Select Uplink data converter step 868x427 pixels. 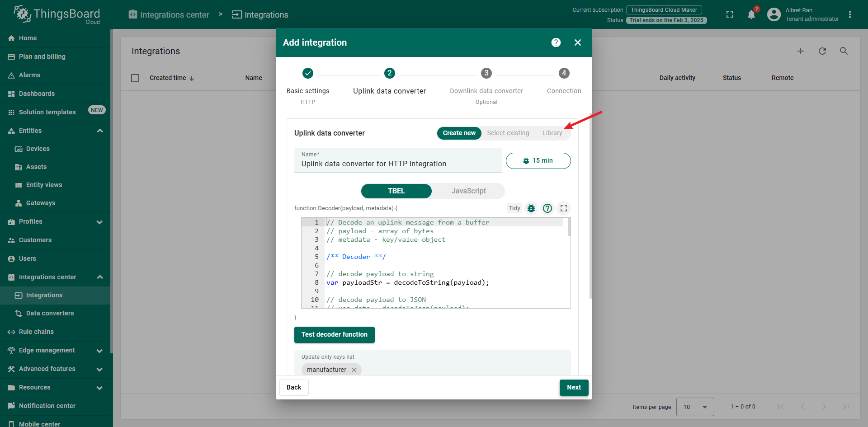(x=389, y=82)
